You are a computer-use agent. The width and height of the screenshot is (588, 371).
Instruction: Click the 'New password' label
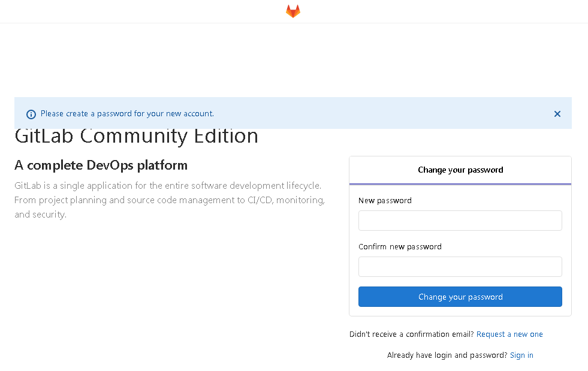[385, 201]
